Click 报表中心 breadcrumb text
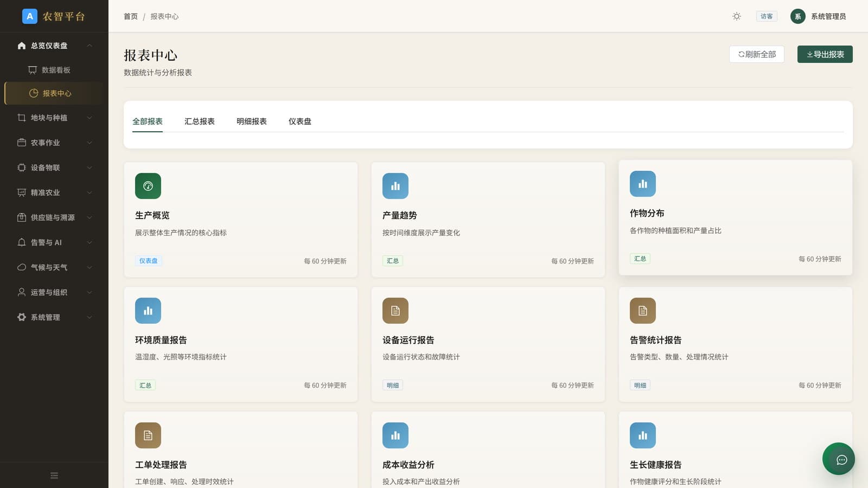Image resolution: width=868 pixels, height=488 pixels. (x=164, y=16)
